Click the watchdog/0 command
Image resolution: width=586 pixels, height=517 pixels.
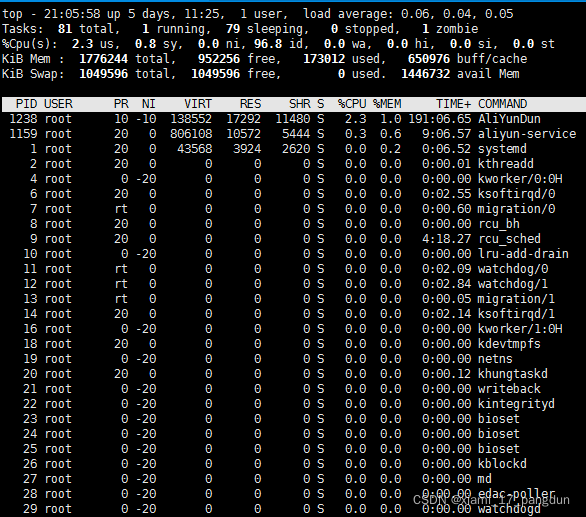(x=513, y=269)
